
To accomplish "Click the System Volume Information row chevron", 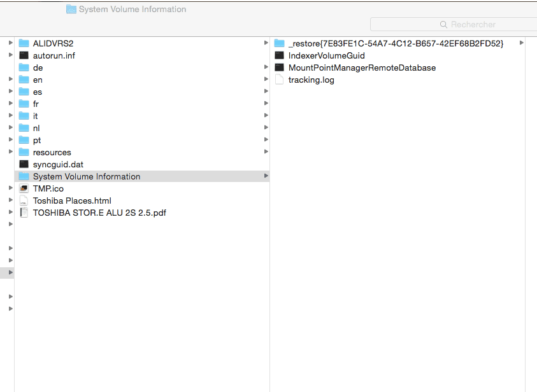I will [266, 176].
